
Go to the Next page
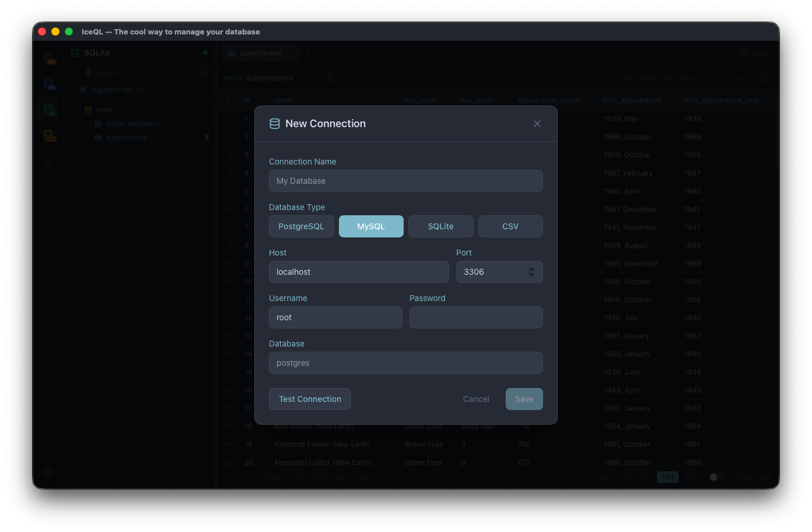tap(371, 477)
